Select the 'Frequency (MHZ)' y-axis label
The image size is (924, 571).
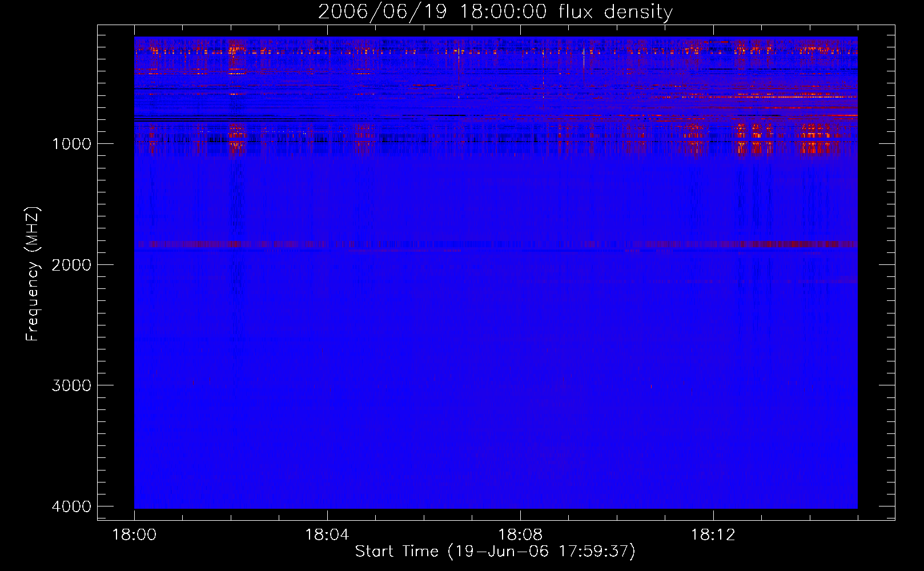[x=33, y=274]
